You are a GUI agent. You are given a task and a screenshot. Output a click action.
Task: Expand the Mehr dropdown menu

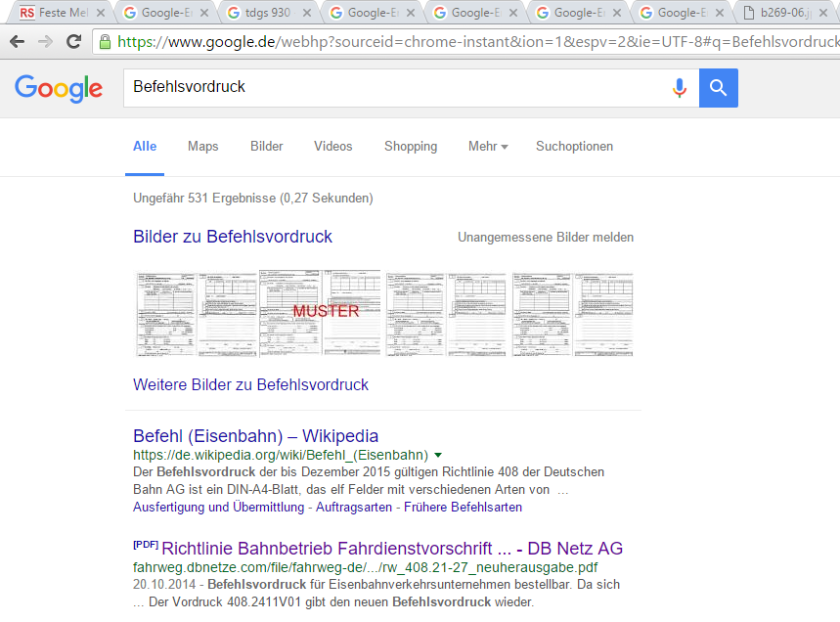pyautogui.click(x=488, y=147)
